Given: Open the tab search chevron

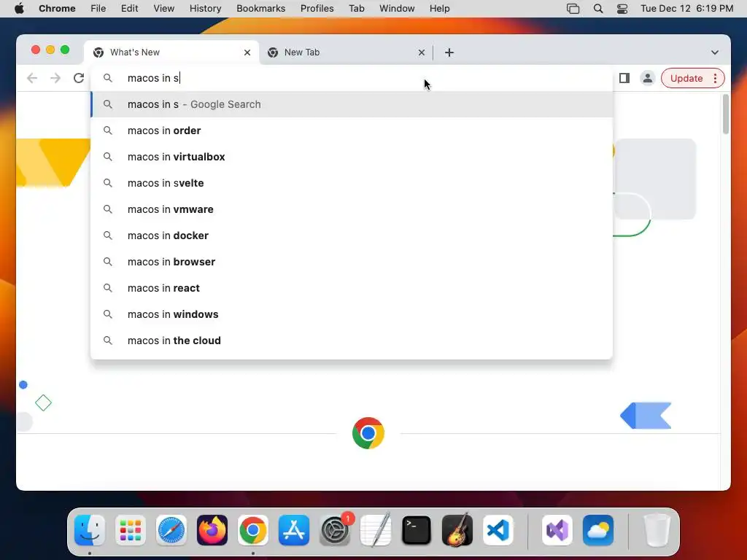Looking at the screenshot, I should pyautogui.click(x=715, y=52).
